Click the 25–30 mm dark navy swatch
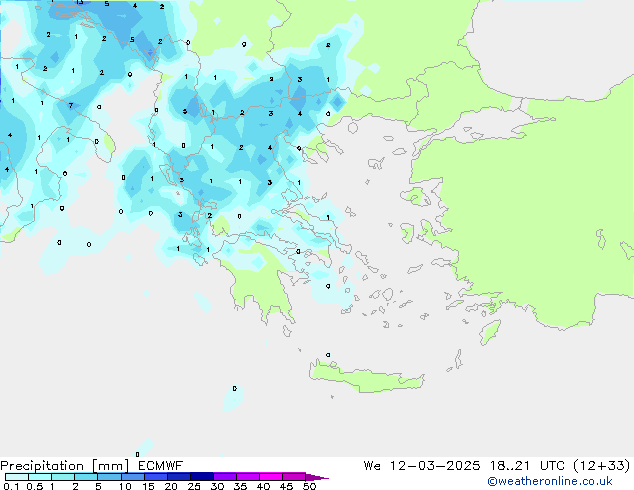Image resolution: width=634 pixels, height=490 pixels. 202,477
